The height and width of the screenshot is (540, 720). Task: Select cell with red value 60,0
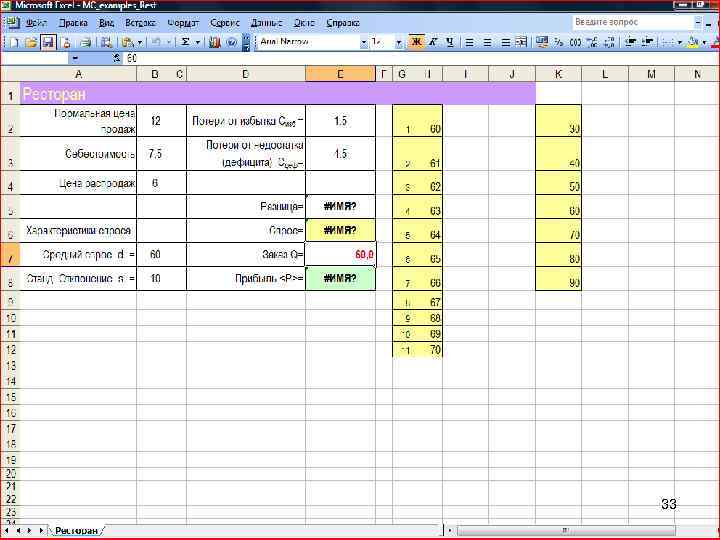click(x=340, y=254)
